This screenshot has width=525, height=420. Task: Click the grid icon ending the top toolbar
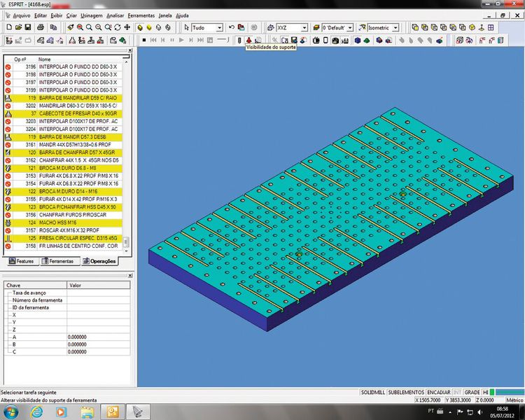click(x=491, y=27)
